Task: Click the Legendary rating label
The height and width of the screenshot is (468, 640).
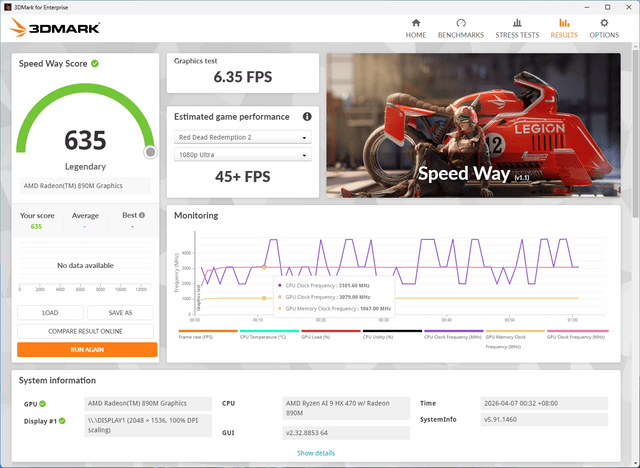Action: coord(85,166)
